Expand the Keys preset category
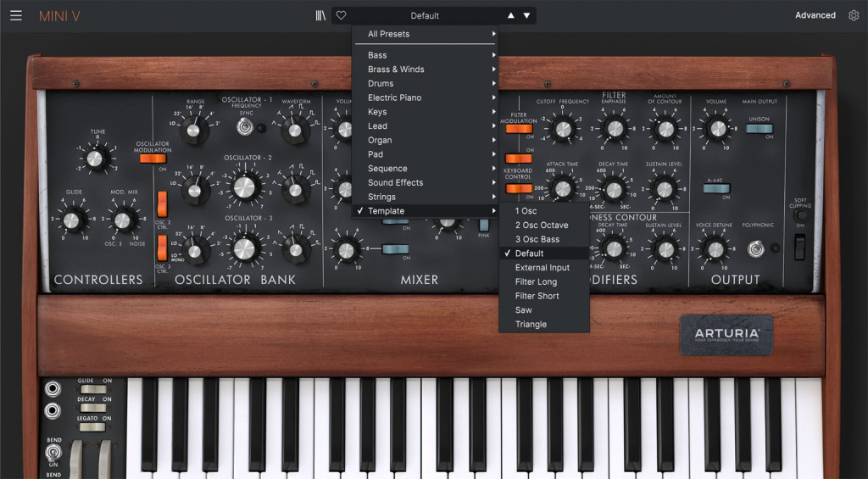The width and height of the screenshot is (868, 479). coord(426,112)
